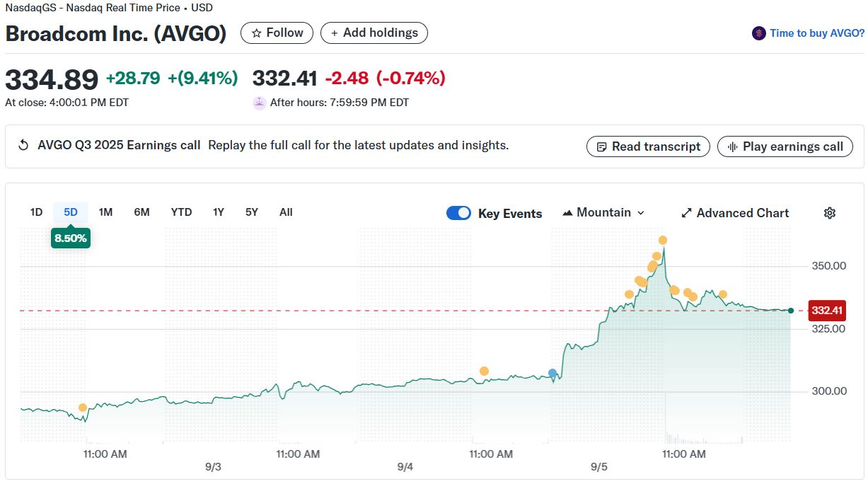Click Play earnings call button
This screenshot has height=484, width=868.
click(x=785, y=146)
